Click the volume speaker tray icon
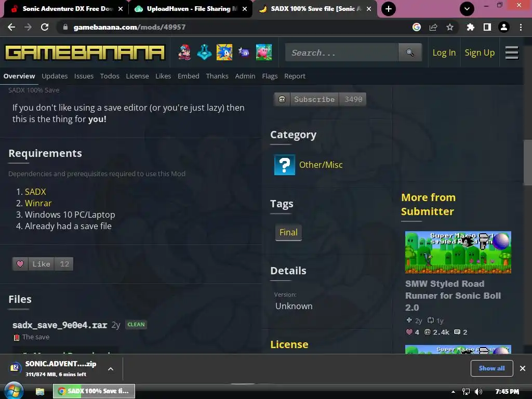 coord(478,392)
